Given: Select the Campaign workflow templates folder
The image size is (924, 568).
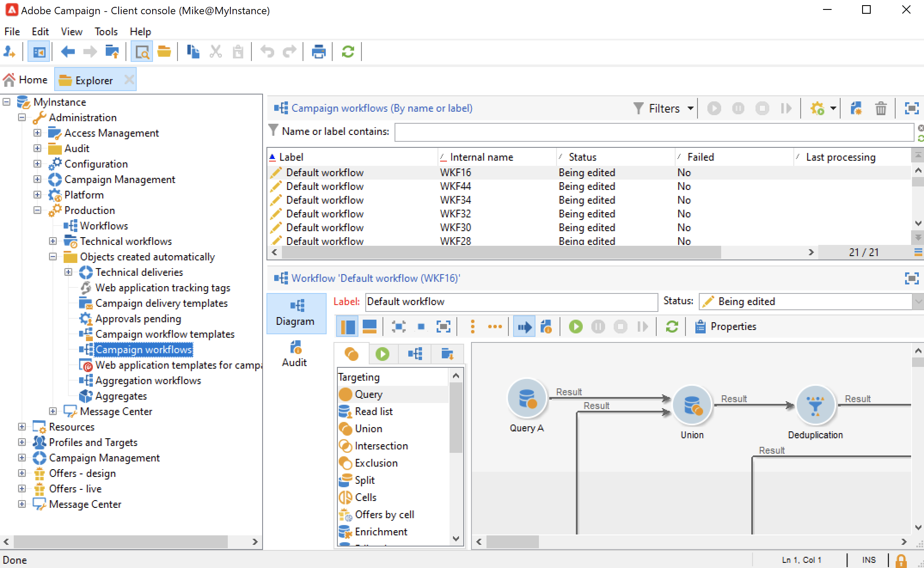Looking at the screenshot, I should (x=165, y=334).
